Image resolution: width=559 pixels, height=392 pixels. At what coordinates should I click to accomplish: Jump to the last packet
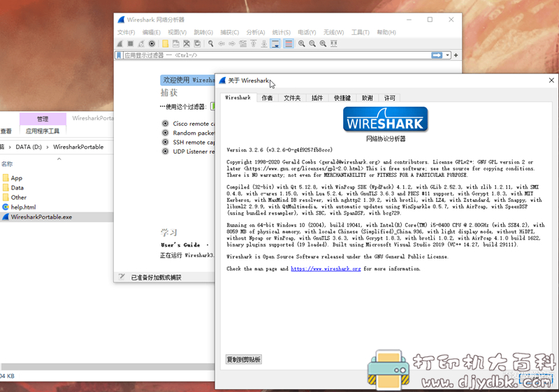(x=264, y=43)
